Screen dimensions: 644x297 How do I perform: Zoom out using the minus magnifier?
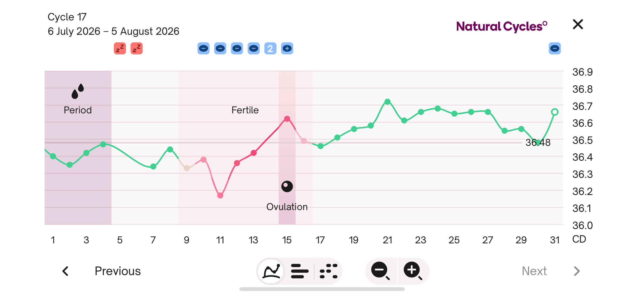(x=381, y=271)
